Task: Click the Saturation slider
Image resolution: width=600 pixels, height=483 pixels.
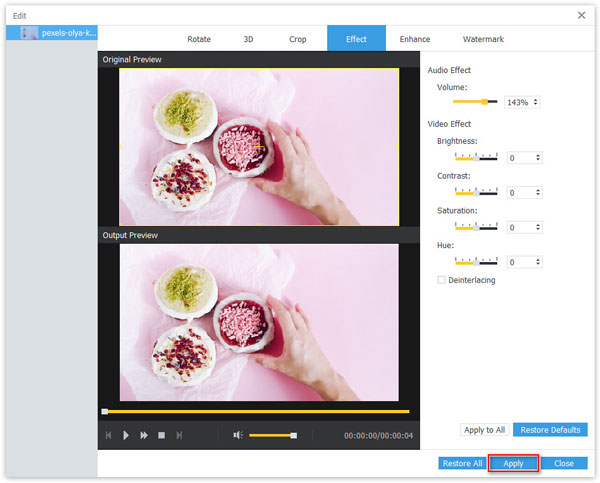Action: point(476,227)
